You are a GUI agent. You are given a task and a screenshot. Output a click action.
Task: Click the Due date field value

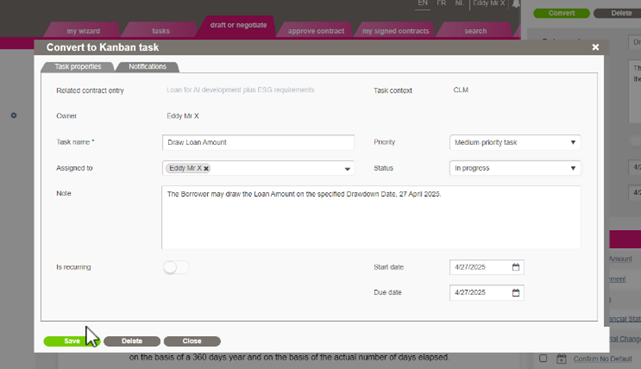[470, 293]
